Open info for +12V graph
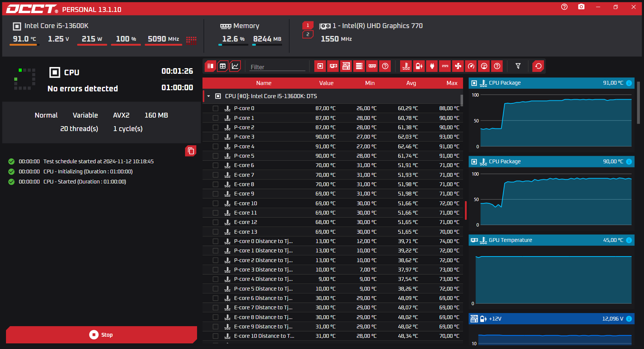 (629, 319)
